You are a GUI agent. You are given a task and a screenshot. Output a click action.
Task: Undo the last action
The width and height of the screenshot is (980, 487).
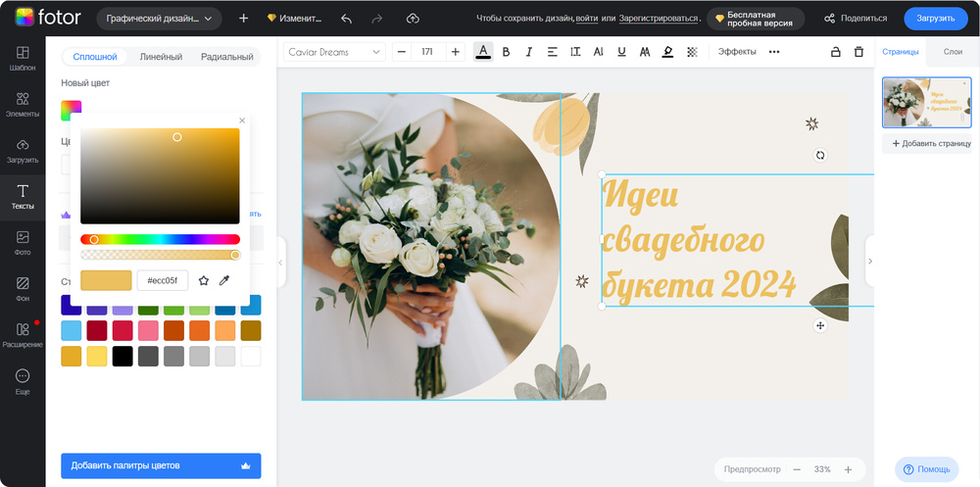(x=346, y=19)
